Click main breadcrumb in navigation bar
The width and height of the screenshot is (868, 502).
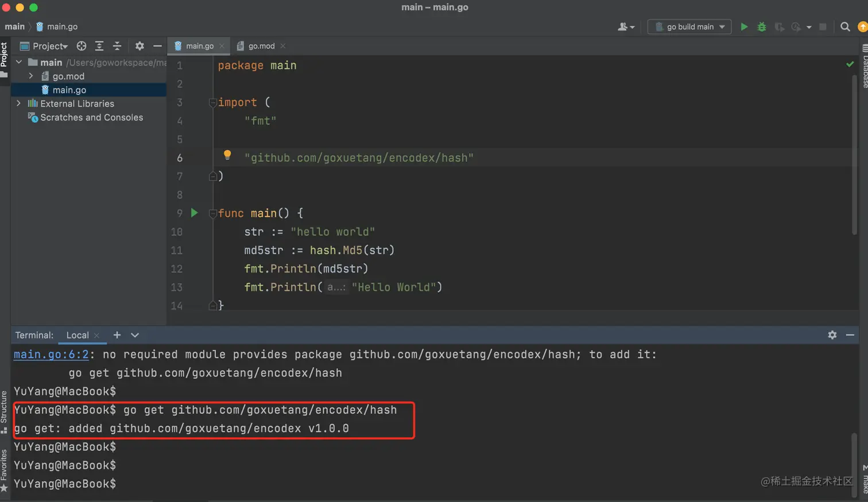(x=14, y=26)
